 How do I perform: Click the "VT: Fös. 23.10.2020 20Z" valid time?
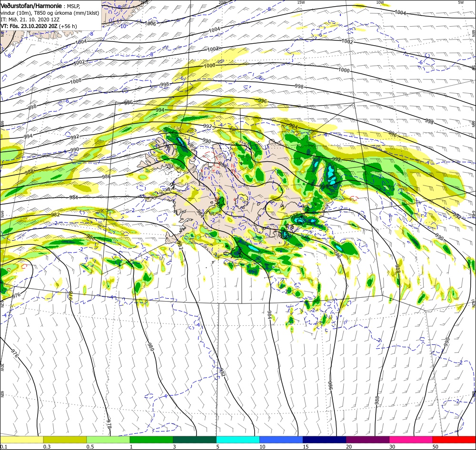coord(29,26)
